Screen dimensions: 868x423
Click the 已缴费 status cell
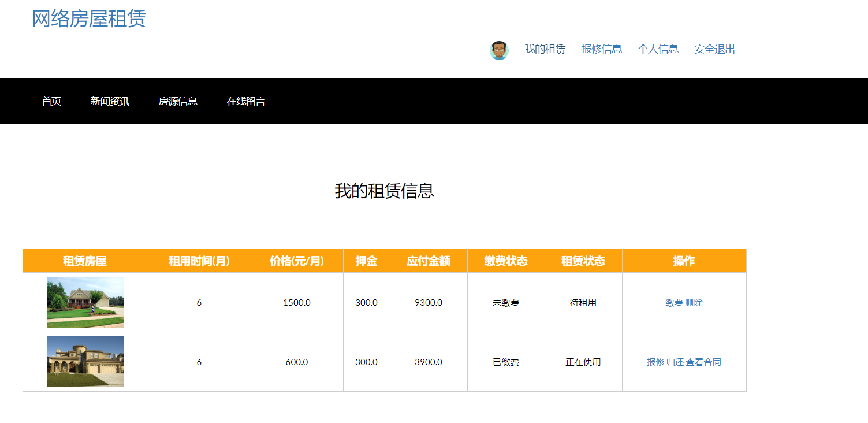[506, 362]
